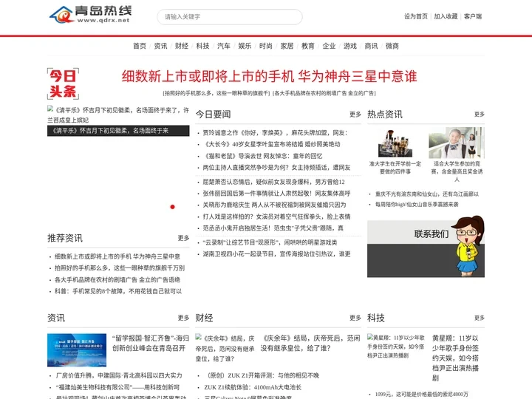
Task: Open the 家居 navigation item
Action: pos(287,46)
